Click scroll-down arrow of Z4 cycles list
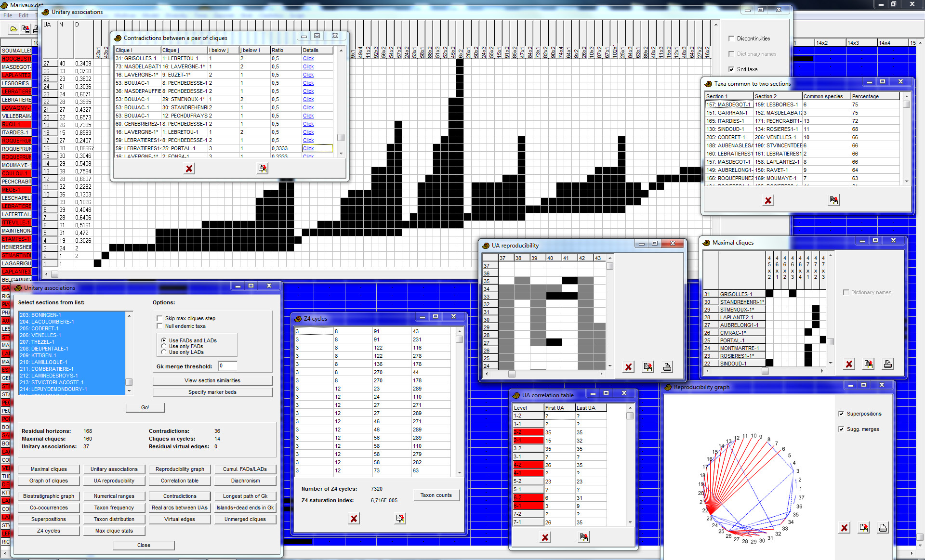This screenshot has height=560, width=925. [x=460, y=472]
